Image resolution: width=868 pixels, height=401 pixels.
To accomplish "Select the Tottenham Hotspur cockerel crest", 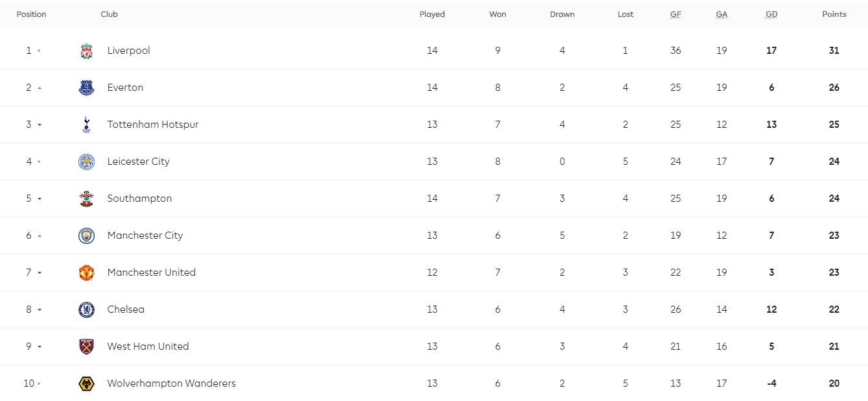I will [x=86, y=125].
